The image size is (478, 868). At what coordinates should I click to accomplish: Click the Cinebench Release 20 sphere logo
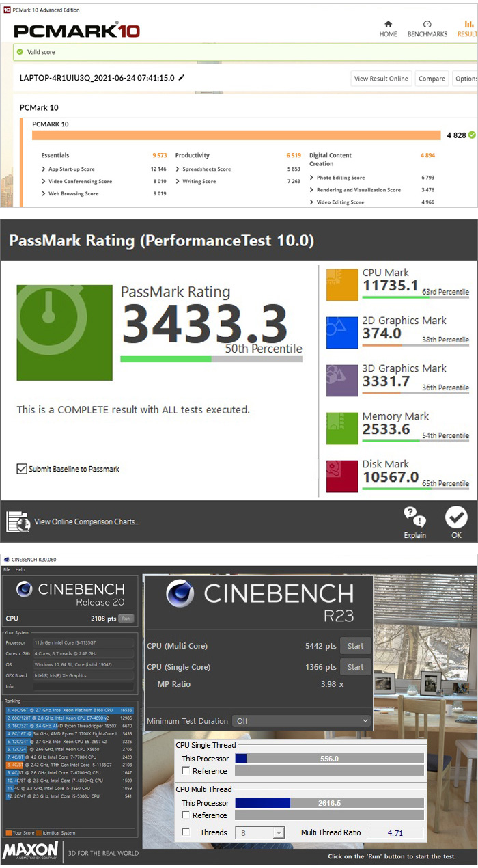25,589
